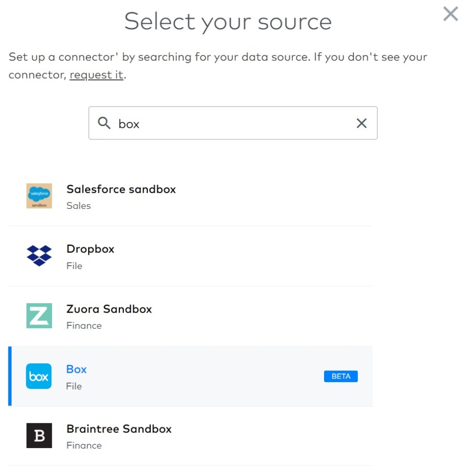Click the 'Sales' category under Salesforce sandbox

pos(79,206)
